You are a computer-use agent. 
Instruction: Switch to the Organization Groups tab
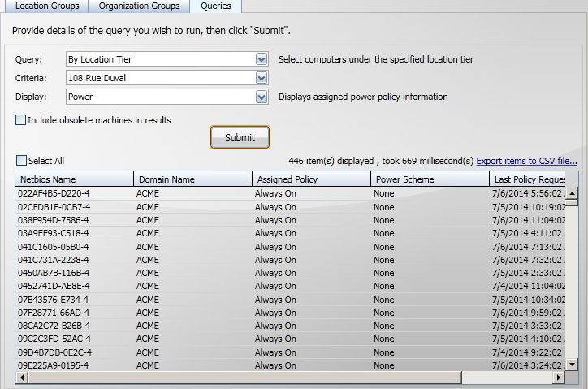[x=139, y=6]
